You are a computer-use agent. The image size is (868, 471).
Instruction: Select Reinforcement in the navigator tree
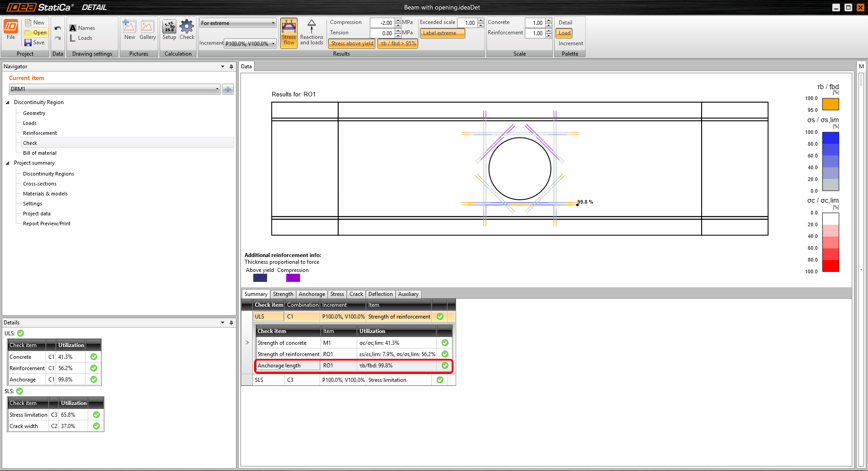click(40, 133)
